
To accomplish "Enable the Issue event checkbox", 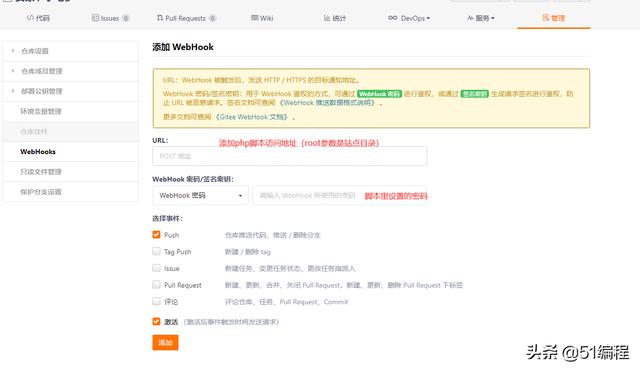I will point(156,268).
